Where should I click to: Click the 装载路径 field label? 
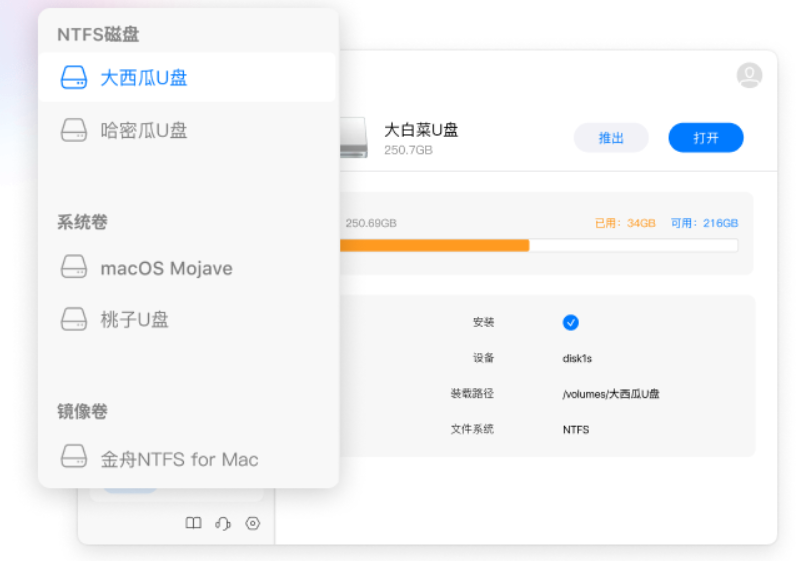472,393
